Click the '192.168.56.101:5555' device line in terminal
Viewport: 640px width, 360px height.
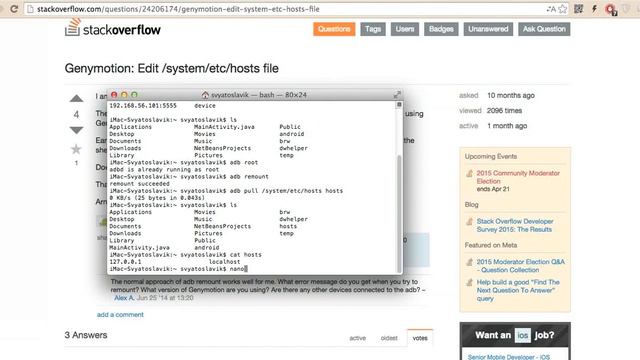pos(162,106)
